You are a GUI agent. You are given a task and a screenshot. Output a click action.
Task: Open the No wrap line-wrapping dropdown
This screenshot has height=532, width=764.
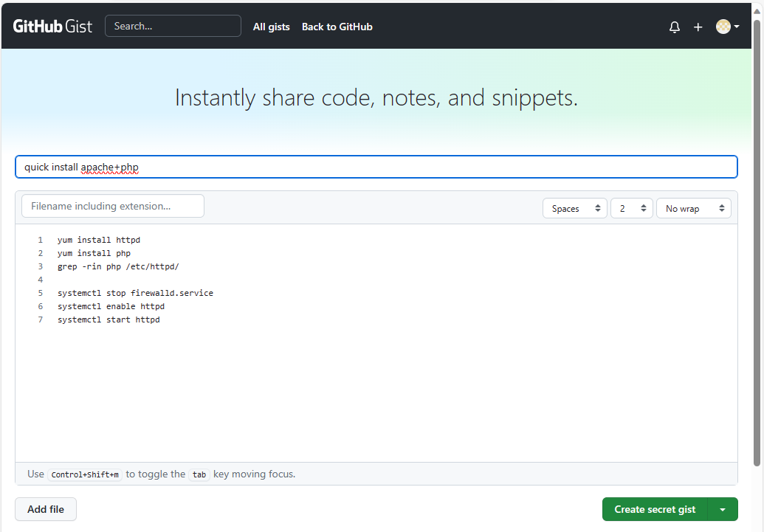(x=692, y=208)
